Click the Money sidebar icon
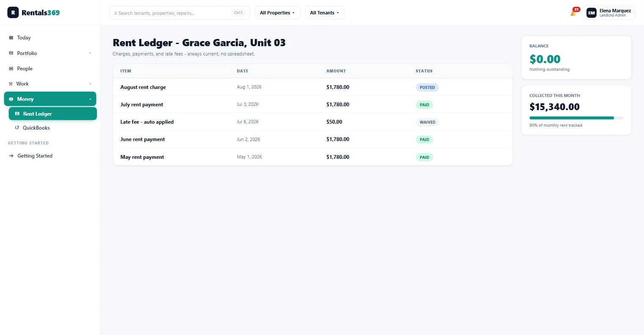Screen dimensions: 644x335 pos(11,99)
